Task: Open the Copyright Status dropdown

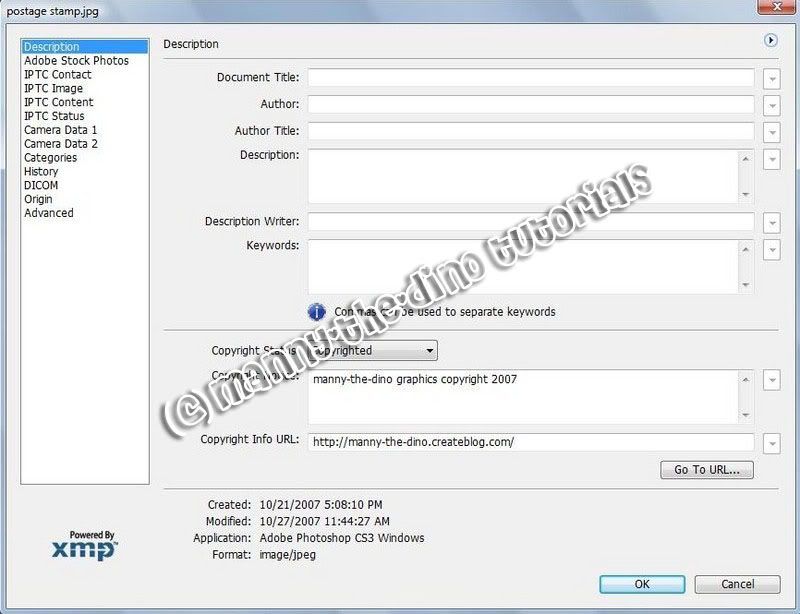Action: coord(373,351)
